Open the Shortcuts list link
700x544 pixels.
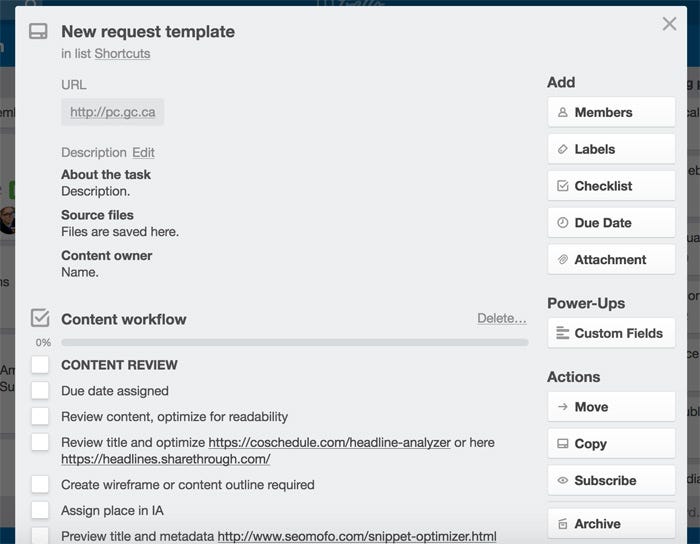(x=122, y=53)
